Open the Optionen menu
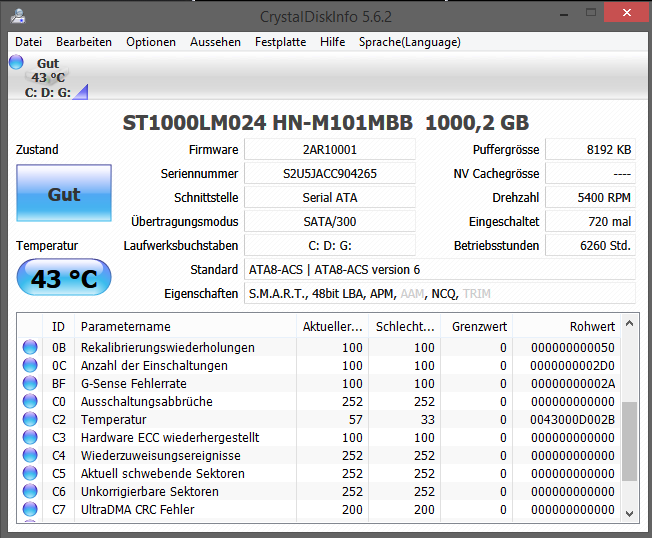652x538 pixels. click(151, 42)
